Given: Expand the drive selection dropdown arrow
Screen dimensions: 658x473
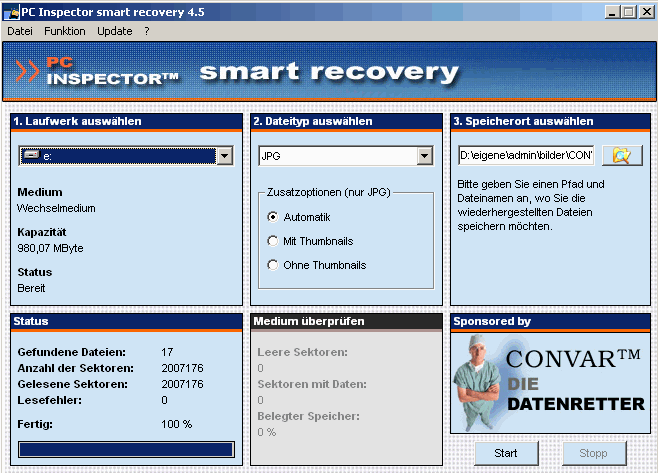Looking at the screenshot, I should pyautogui.click(x=225, y=156).
